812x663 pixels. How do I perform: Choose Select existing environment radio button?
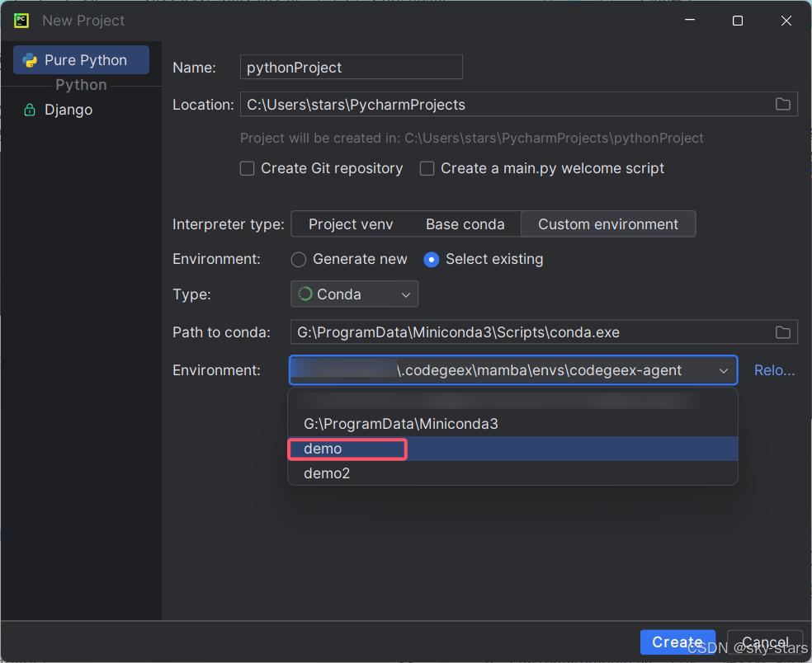tap(432, 259)
